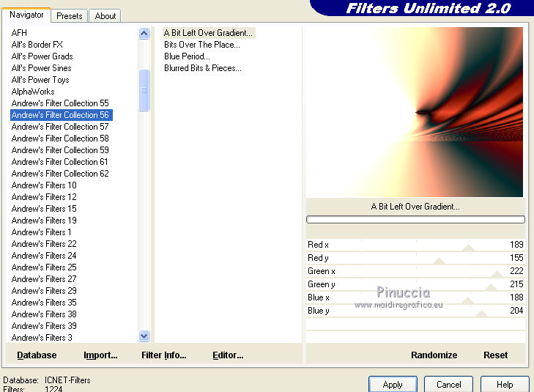This screenshot has width=534, height=392.
Task: Select Alf's Power Sines category
Action: tap(41, 68)
